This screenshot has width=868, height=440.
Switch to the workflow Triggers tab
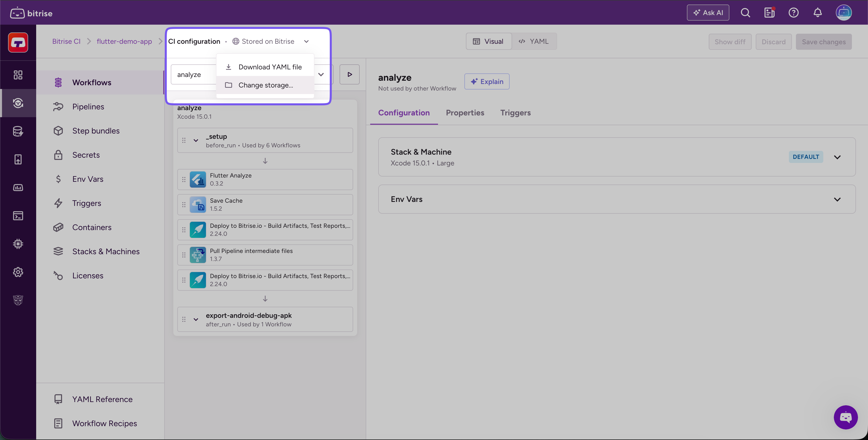pos(515,113)
